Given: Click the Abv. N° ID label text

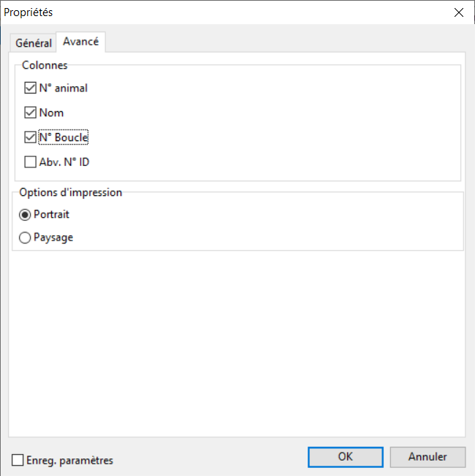Looking at the screenshot, I should 64,162.
